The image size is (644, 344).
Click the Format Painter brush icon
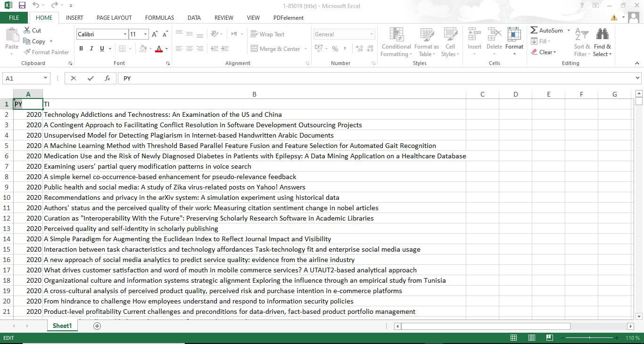[27, 52]
